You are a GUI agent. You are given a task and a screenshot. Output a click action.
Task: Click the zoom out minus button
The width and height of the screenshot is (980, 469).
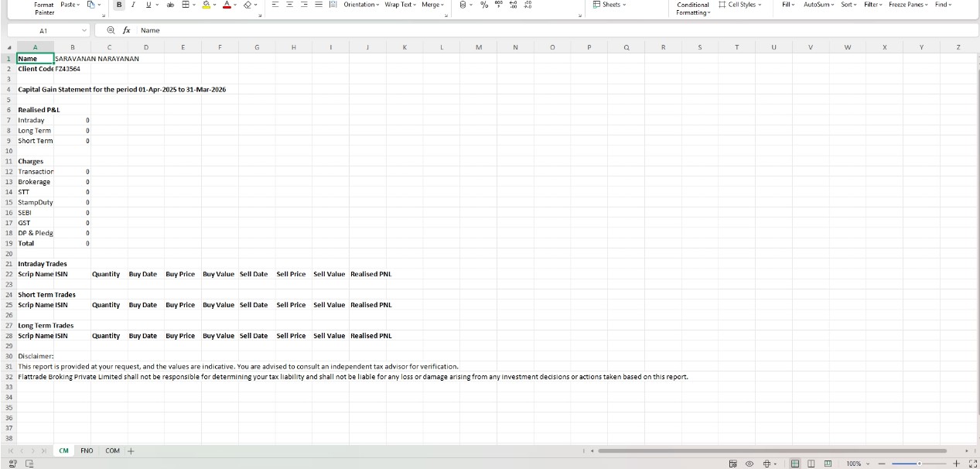point(881,464)
